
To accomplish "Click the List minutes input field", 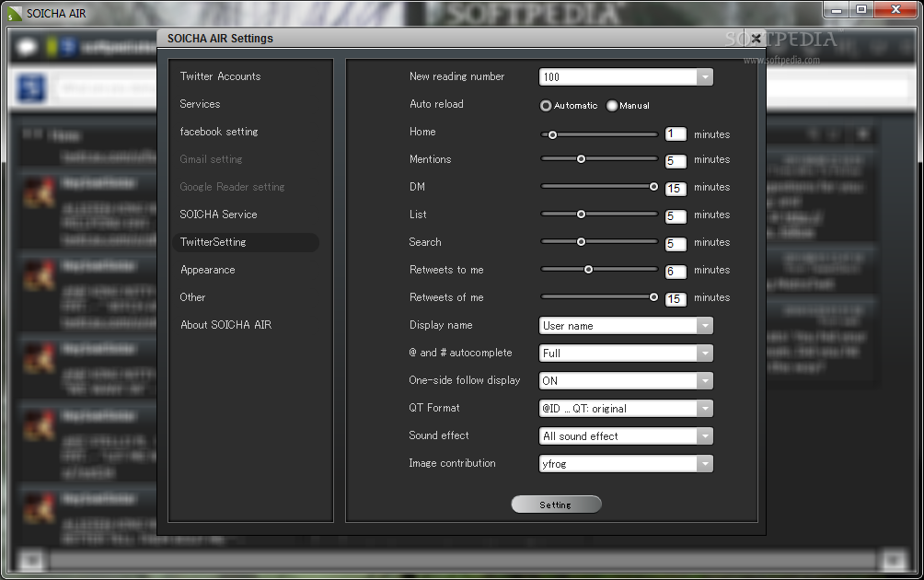I will 676,216.
